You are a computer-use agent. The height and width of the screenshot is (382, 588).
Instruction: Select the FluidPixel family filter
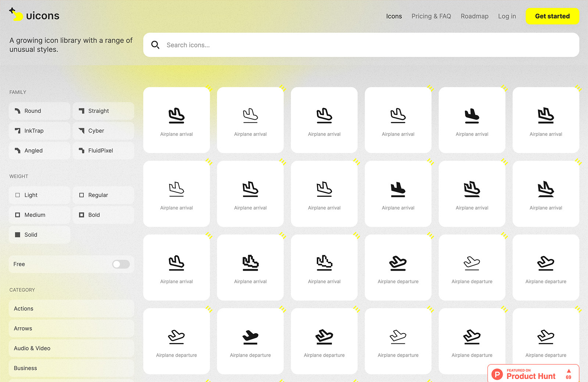click(x=103, y=151)
